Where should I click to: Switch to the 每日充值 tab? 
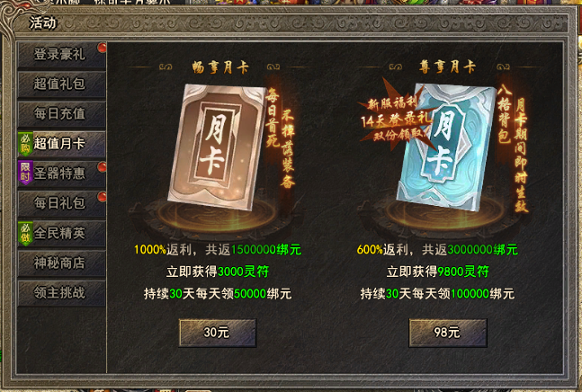(61, 114)
